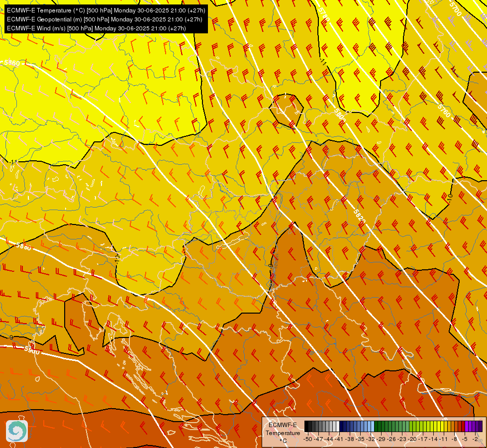
Task: Click the -8 legend tick label
Action: (x=454, y=439)
